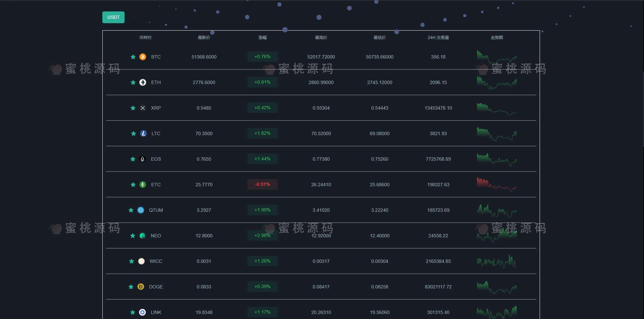Sort by the 涨幅 column header
Viewport: 644px width, 319px height.
pyautogui.click(x=263, y=38)
